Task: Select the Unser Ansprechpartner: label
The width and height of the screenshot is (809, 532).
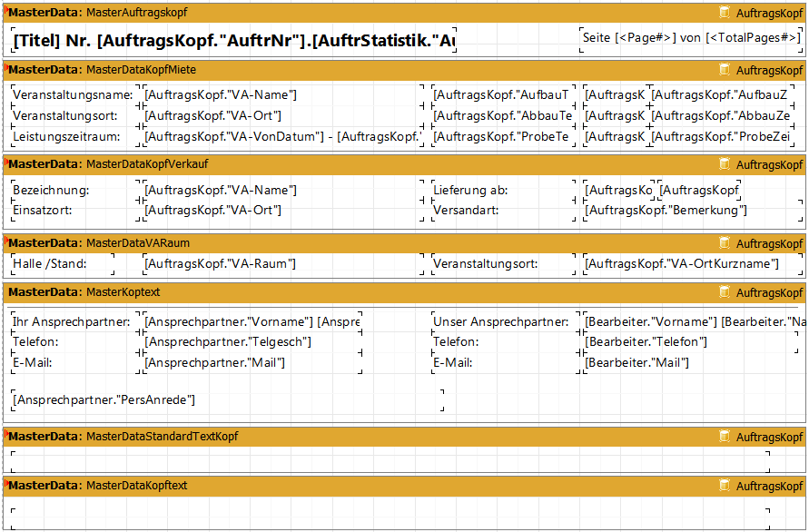Action: pyautogui.click(x=506, y=322)
